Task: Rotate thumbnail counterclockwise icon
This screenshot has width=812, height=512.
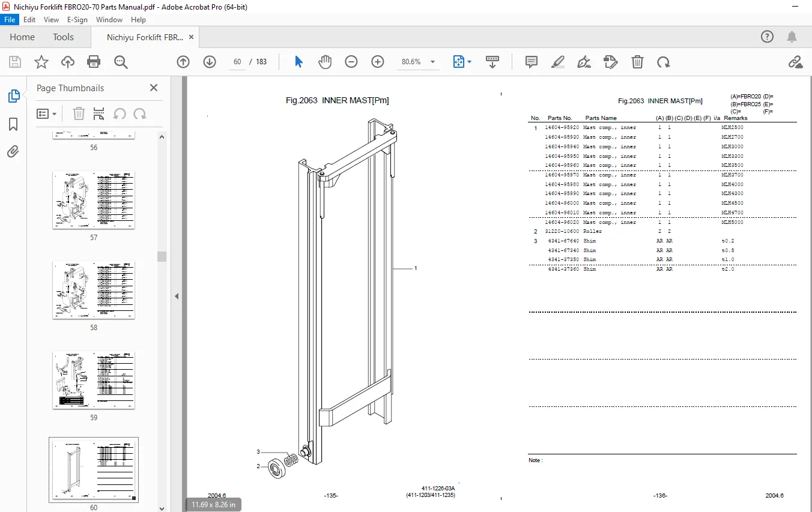Action: [x=120, y=113]
